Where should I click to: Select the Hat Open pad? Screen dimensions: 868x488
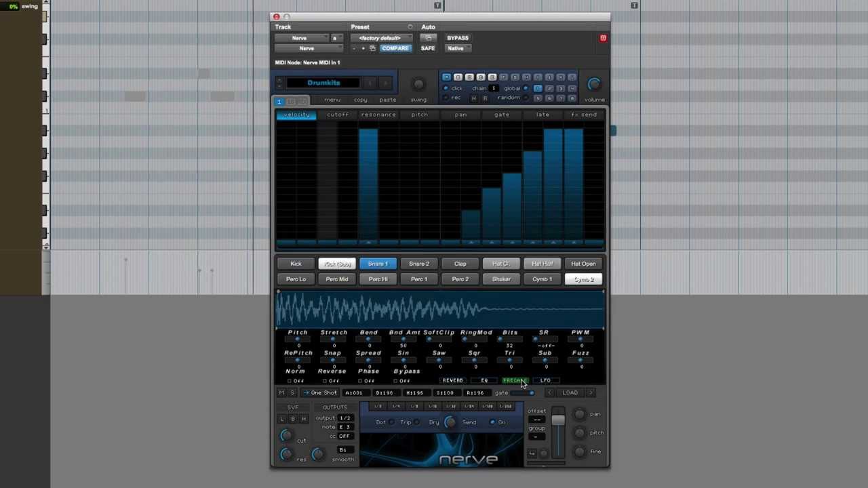coord(583,264)
